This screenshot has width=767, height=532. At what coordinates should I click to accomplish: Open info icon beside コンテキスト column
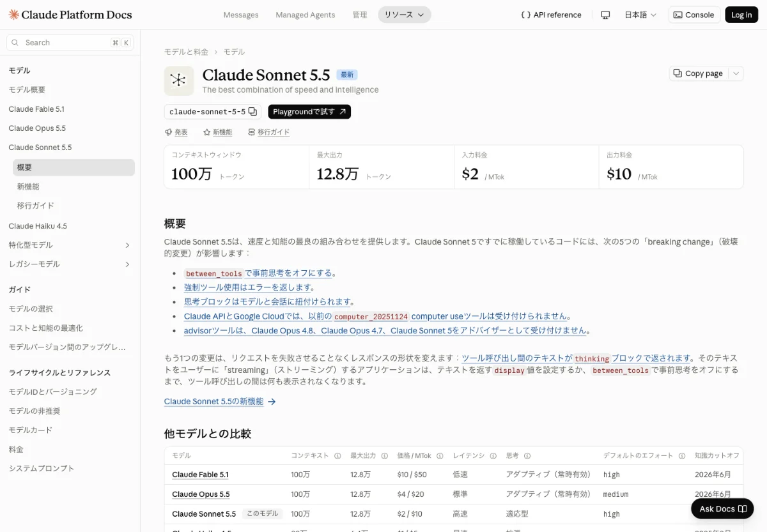pyautogui.click(x=337, y=456)
